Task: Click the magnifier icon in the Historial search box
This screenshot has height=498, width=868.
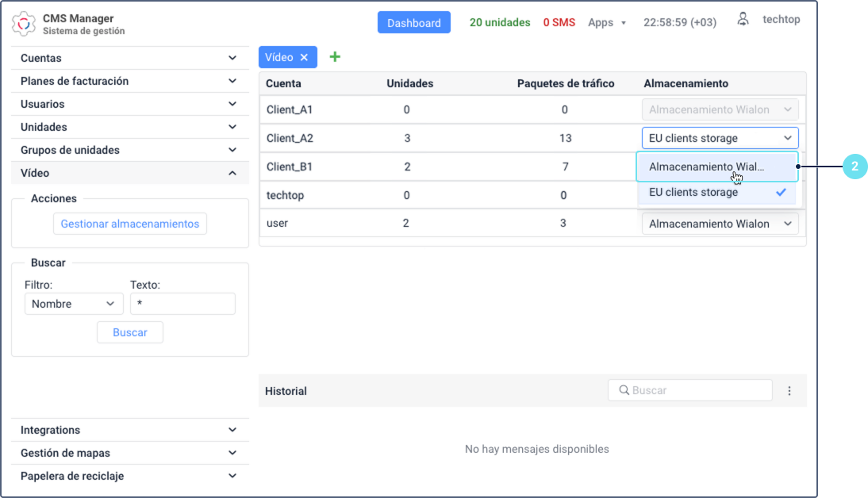Action: click(x=624, y=389)
